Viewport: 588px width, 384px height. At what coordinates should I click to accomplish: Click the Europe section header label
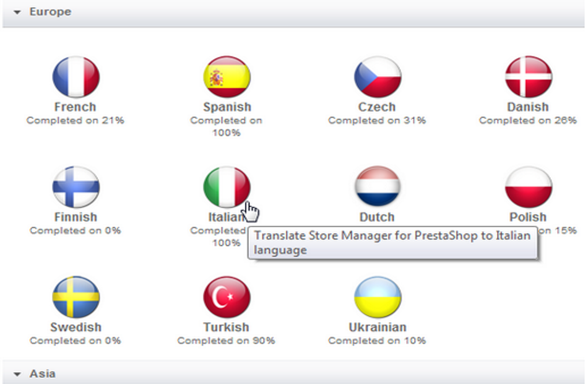click(x=50, y=12)
